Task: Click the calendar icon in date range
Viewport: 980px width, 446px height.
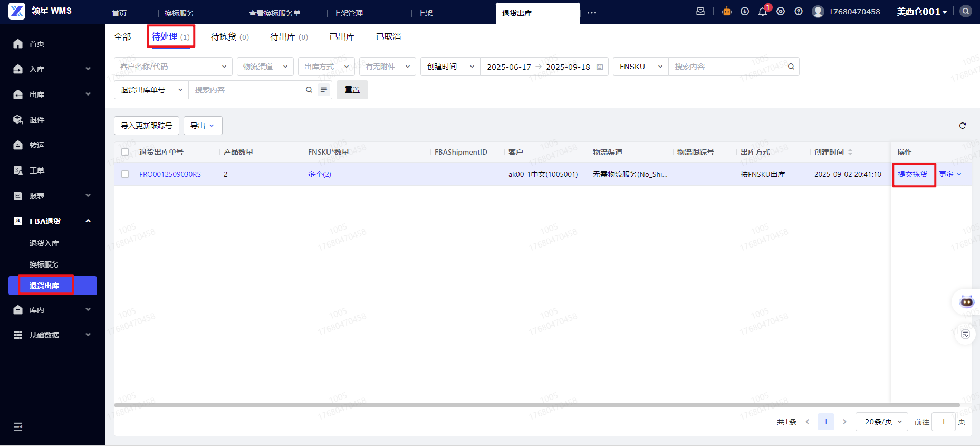Action: pos(600,67)
